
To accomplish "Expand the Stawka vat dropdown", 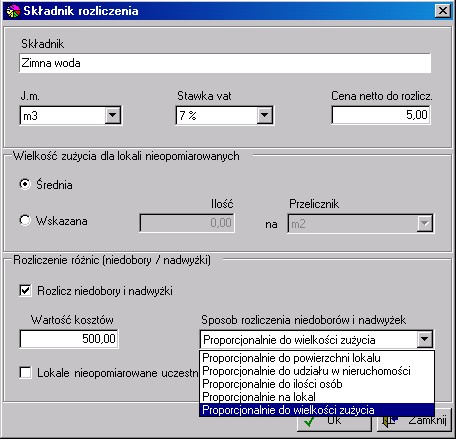I will (265, 115).
